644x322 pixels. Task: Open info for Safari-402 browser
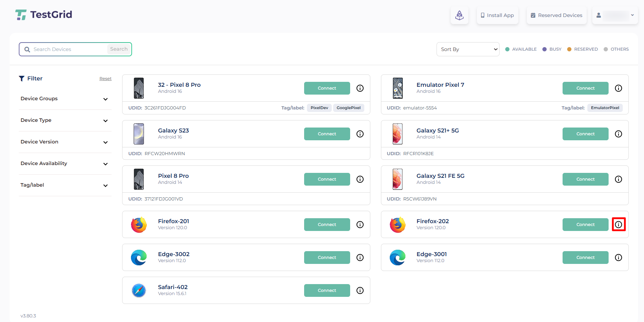tap(360, 290)
